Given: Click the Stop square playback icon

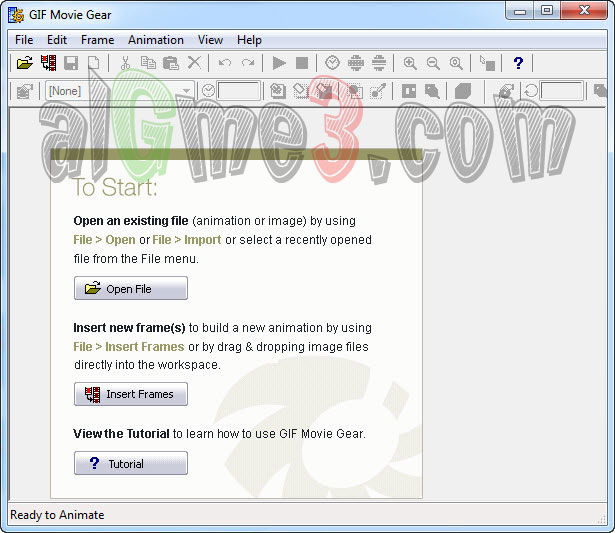Looking at the screenshot, I should pos(302,63).
